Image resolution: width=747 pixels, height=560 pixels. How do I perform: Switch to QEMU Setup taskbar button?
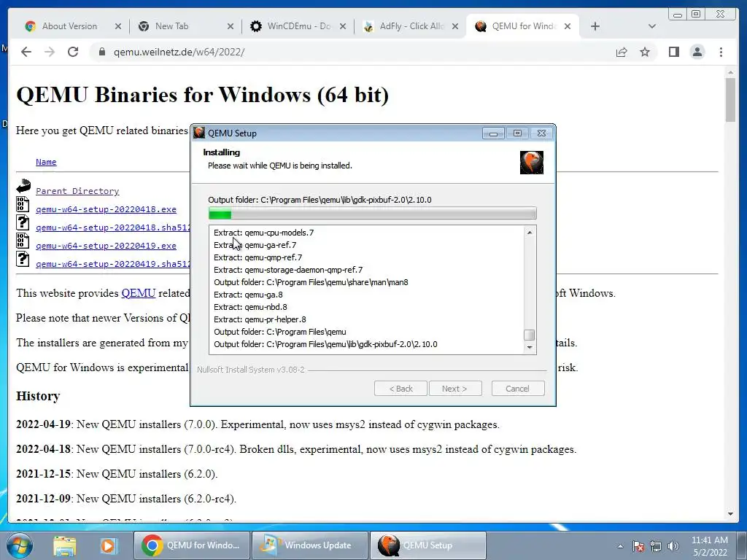pyautogui.click(x=427, y=545)
